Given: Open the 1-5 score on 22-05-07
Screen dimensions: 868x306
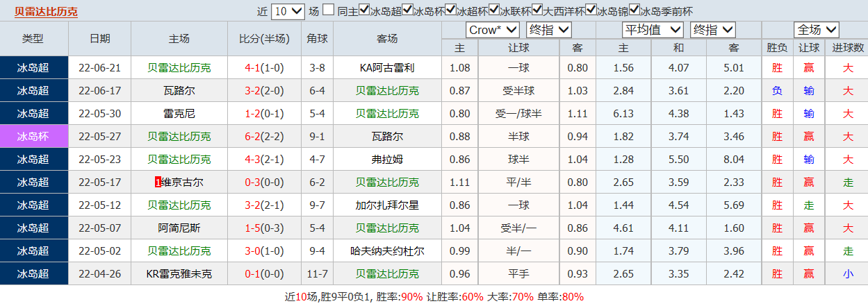Looking at the screenshot, I should [x=252, y=228].
